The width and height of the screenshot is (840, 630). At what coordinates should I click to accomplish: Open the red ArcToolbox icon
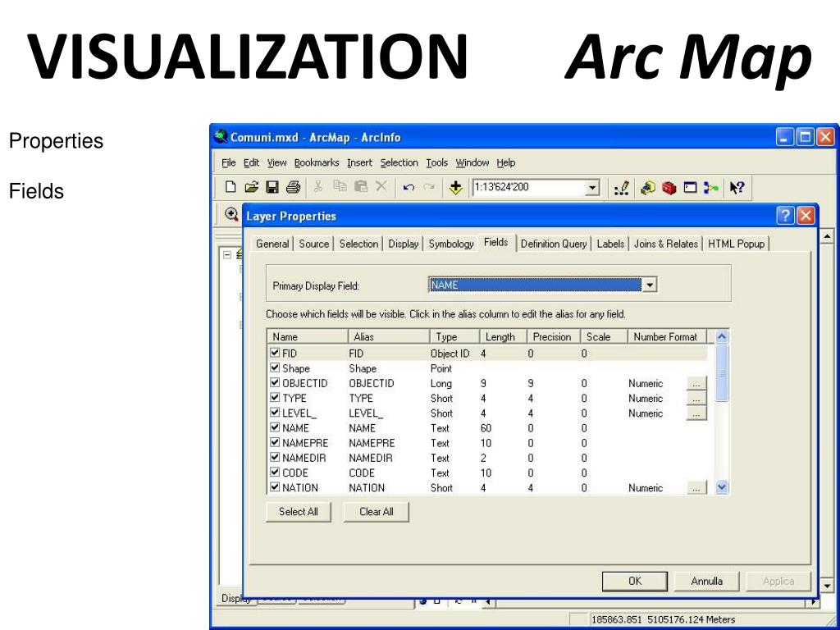point(669,188)
